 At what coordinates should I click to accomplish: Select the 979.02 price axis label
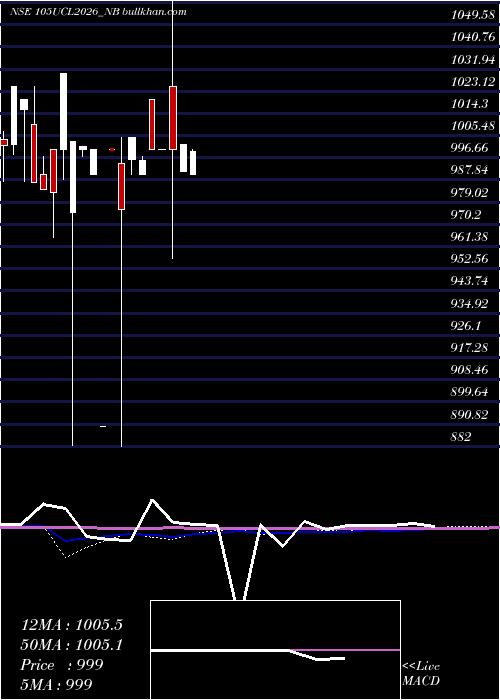[x=469, y=192]
